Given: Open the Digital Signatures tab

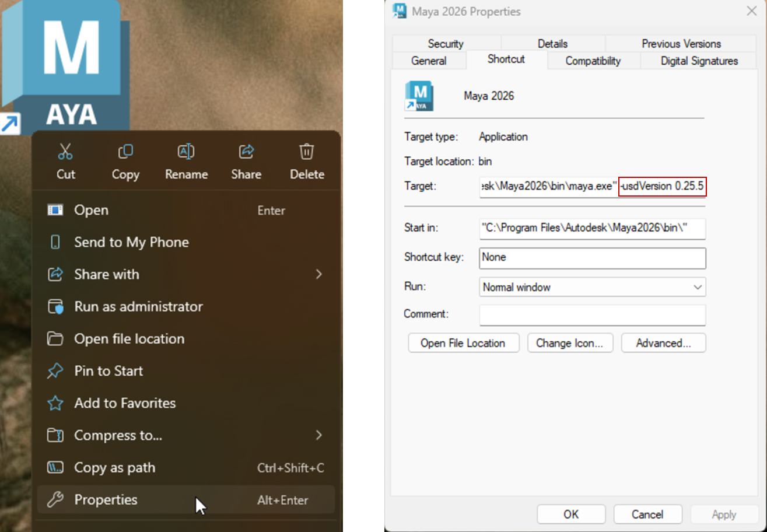Looking at the screenshot, I should (x=699, y=61).
